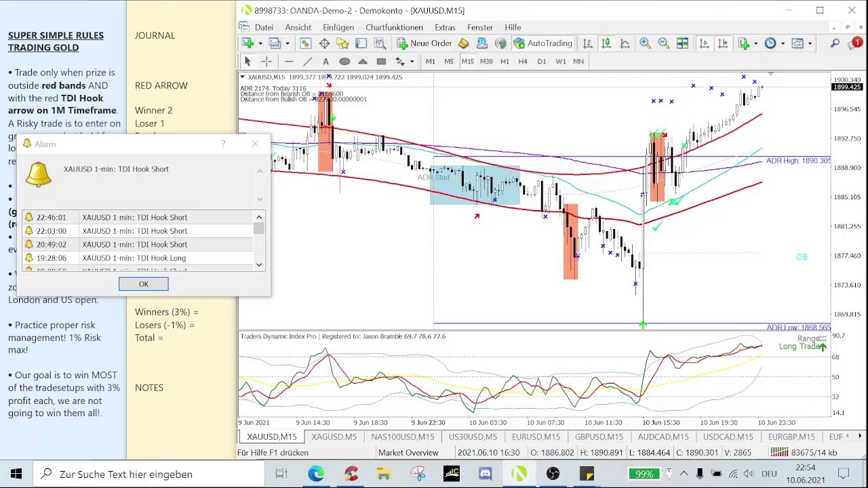
Task: Select the 22:03:00 TDI Hook Short alert
Action: pyautogui.click(x=138, y=230)
